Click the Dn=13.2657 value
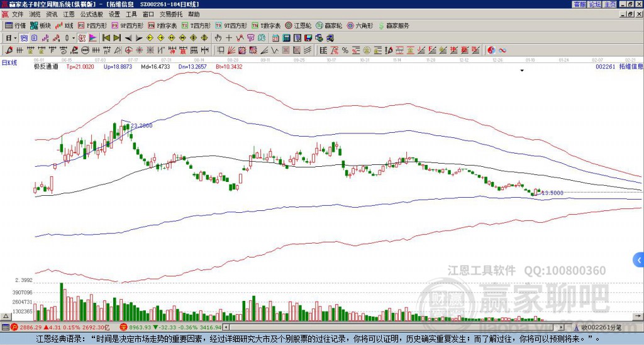This screenshot has height=345, width=644. [x=192, y=67]
